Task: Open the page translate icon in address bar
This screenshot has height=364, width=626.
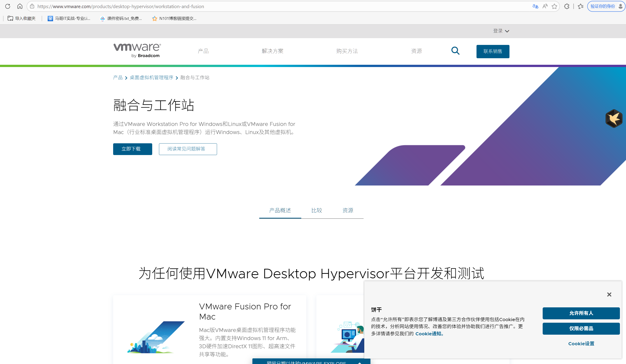Action: click(535, 6)
